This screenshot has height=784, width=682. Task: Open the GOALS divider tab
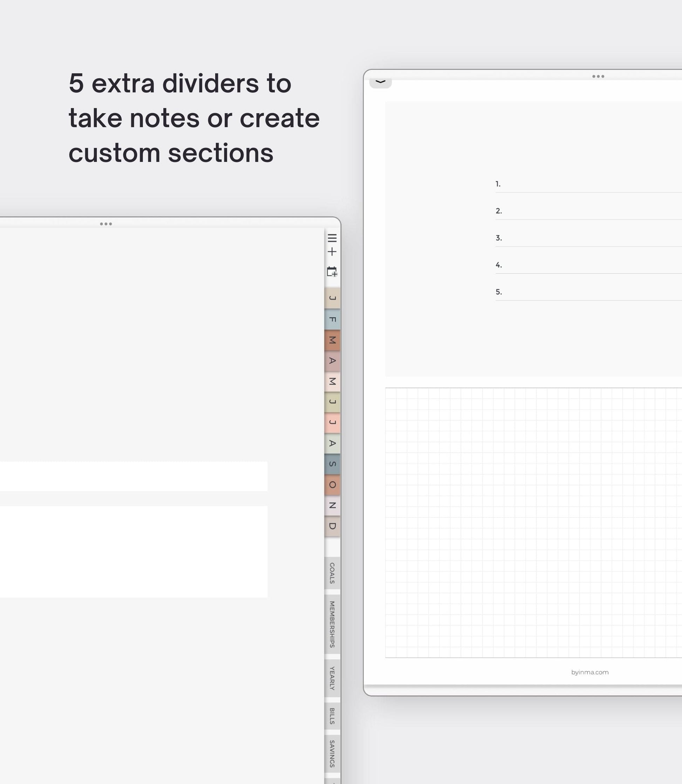[x=332, y=573]
